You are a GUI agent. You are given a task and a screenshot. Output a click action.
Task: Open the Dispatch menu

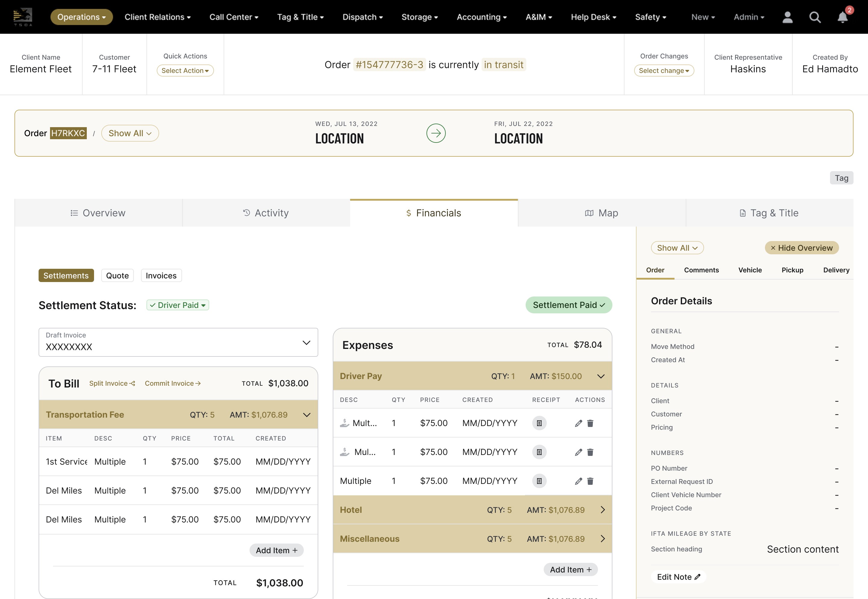pyautogui.click(x=362, y=17)
